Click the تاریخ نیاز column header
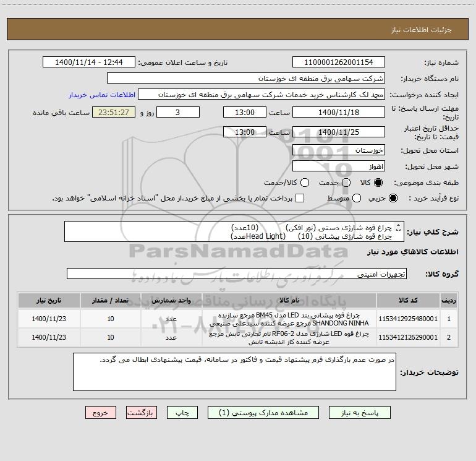The image size is (476, 461). coord(49,300)
